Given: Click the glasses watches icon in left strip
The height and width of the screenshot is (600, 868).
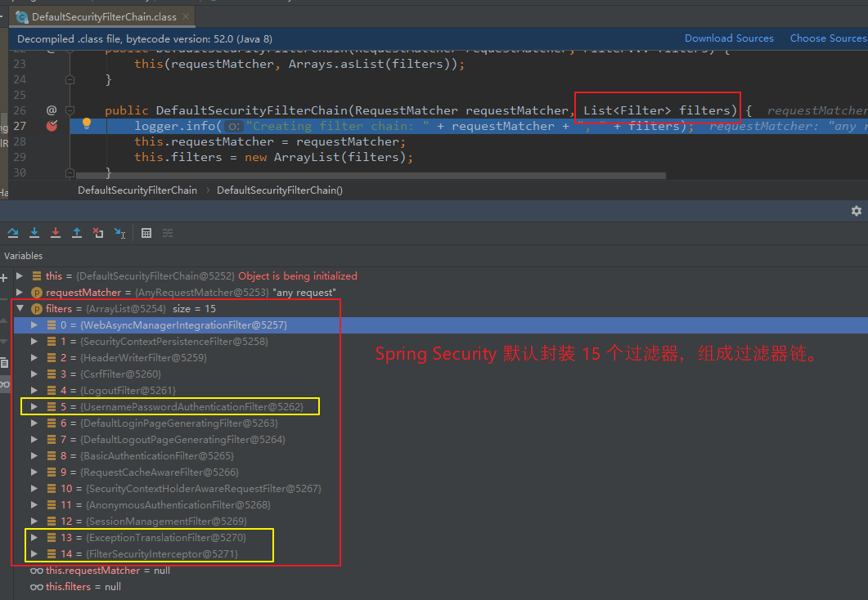Looking at the screenshot, I should [4, 383].
